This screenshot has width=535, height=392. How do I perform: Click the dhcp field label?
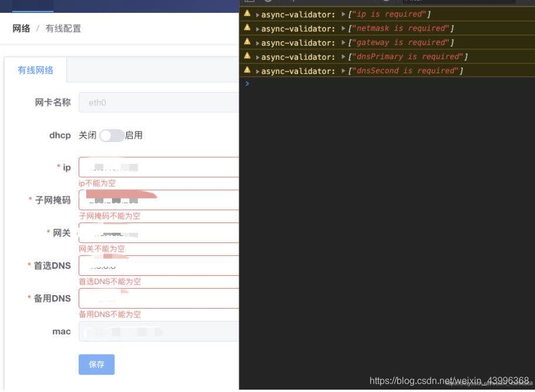coord(60,136)
